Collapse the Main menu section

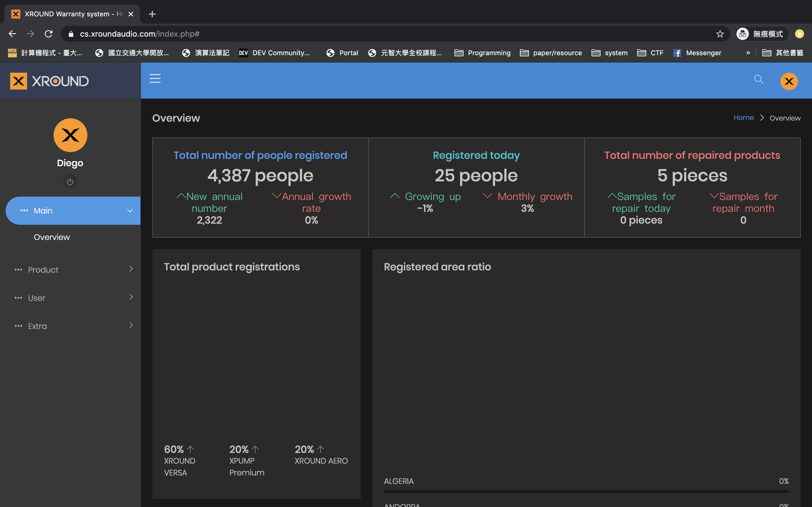pyautogui.click(x=73, y=211)
